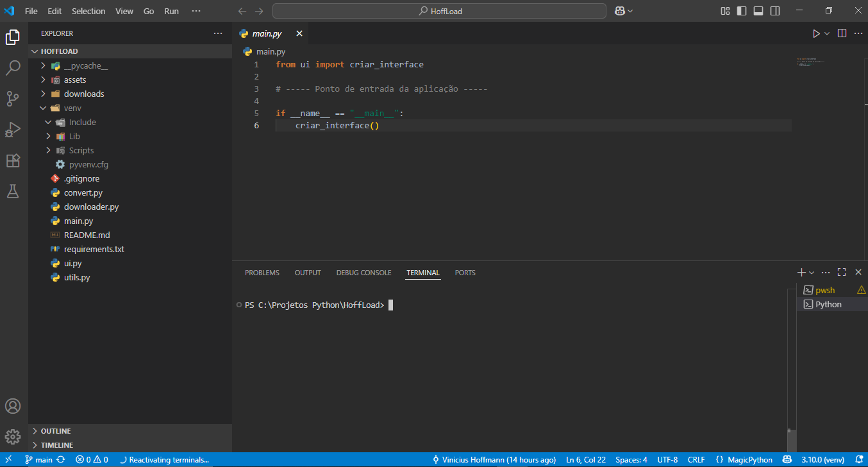The height and width of the screenshot is (467, 868).
Task: Create a new terminal with plus icon
Action: tap(801, 273)
